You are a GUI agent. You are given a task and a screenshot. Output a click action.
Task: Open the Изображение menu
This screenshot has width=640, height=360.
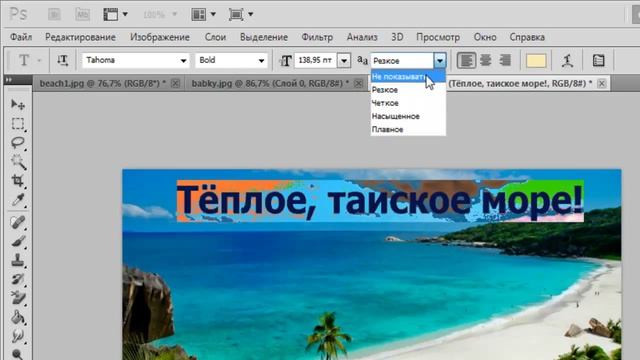coord(160,37)
